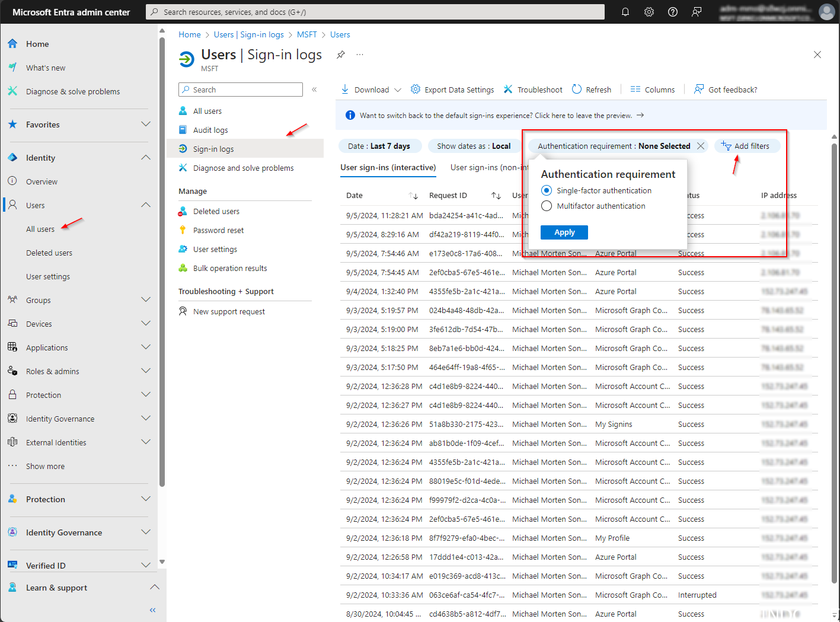
Task: Switch to User sign-ins (interactive) tab
Action: coord(388,168)
